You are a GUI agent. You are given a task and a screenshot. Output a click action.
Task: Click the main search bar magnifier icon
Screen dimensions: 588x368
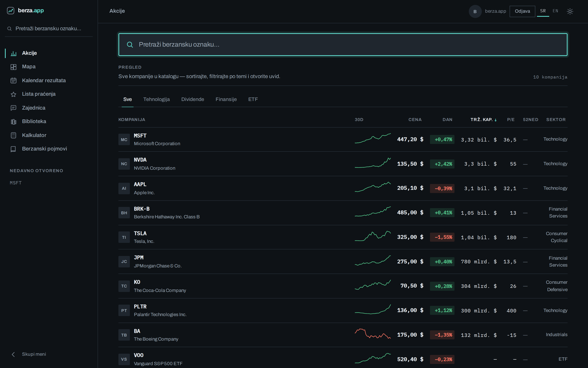[x=130, y=45]
